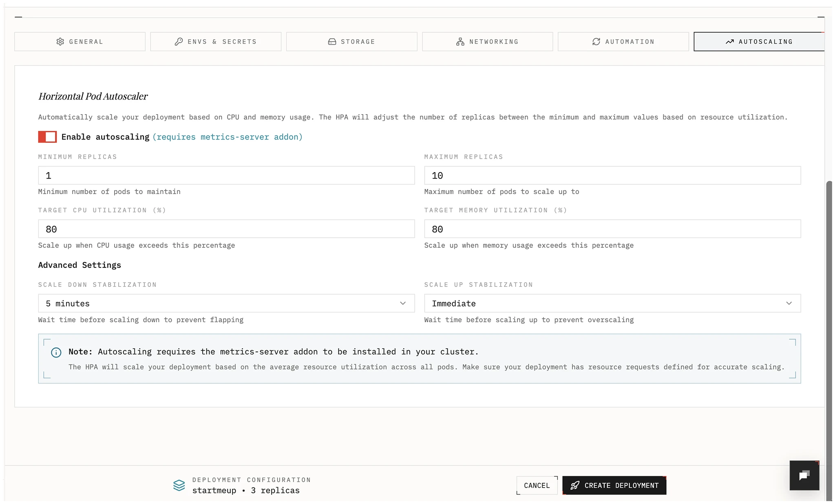Go to the Envs & Secrets tab
The height and width of the screenshot is (504, 835).
pos(216,42)
